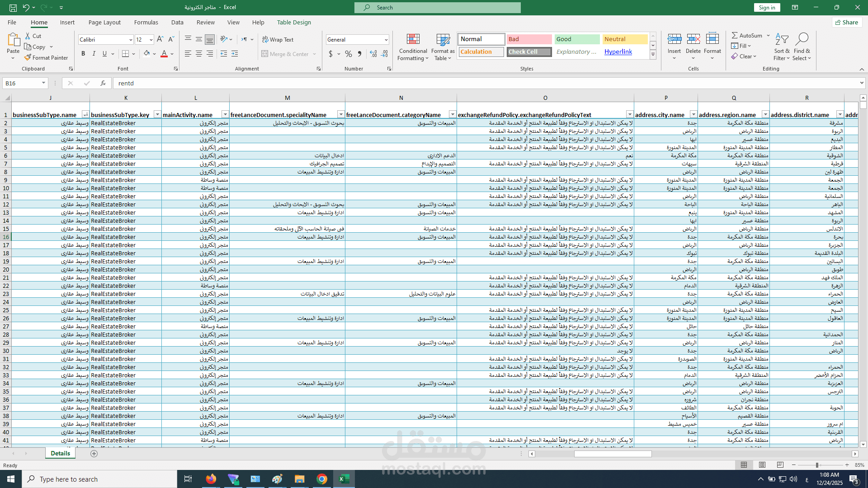Toggle Wrap Text on selected cells
Image resolution: width=868 pixels, height=488 pixels.
tap(278, 39)
